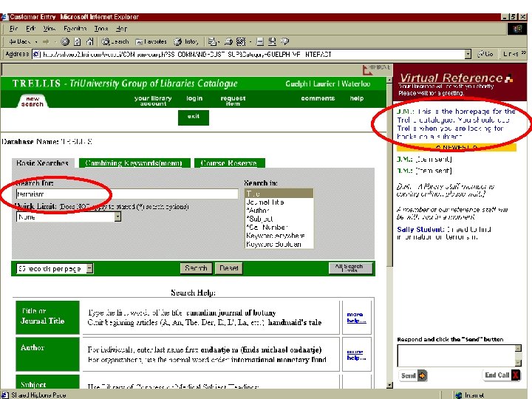Image resolution: width=532 pixels, height=399 pixels.
Task: Open the Edit icon dropdown arrow
Action: tap(250, 41)
